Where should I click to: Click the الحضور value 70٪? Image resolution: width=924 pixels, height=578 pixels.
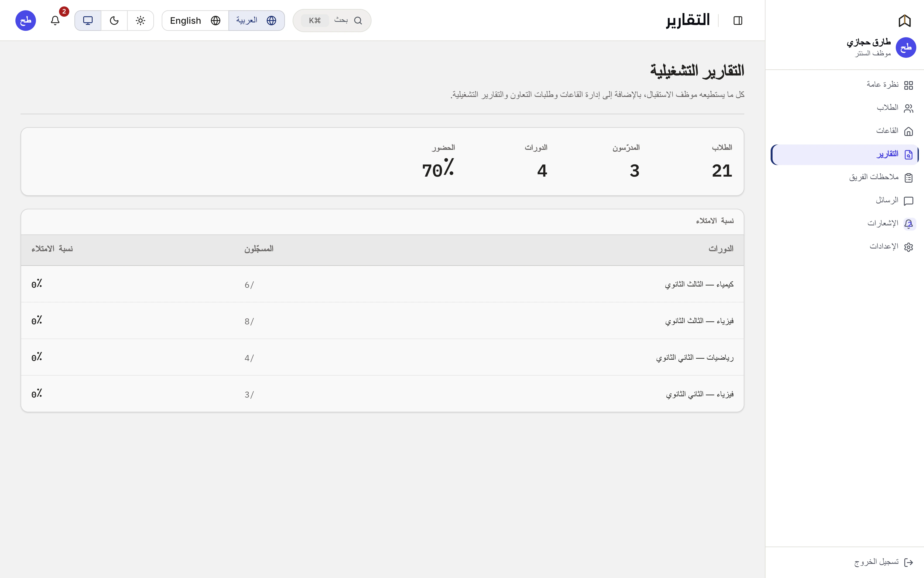click(438, 168)
